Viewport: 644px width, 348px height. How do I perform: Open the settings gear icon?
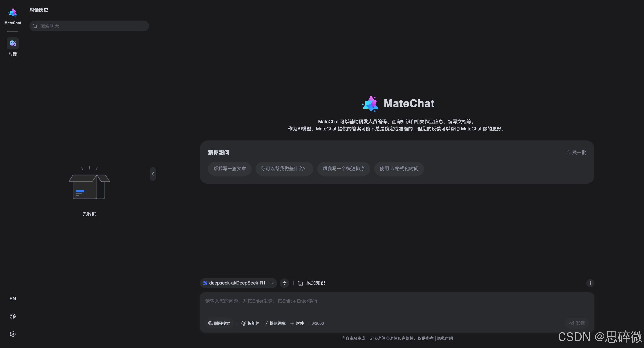pyautogui.click(x=13, y=334)
